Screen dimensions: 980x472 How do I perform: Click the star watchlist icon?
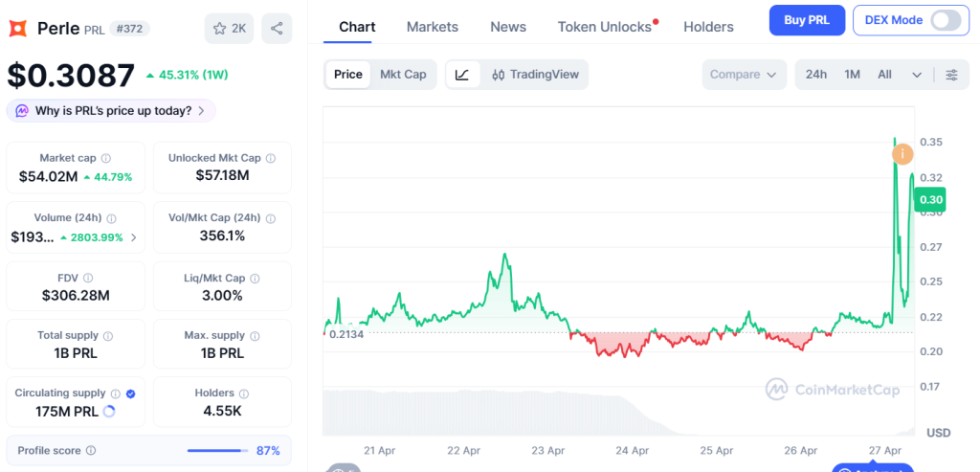tap(219, 28)
